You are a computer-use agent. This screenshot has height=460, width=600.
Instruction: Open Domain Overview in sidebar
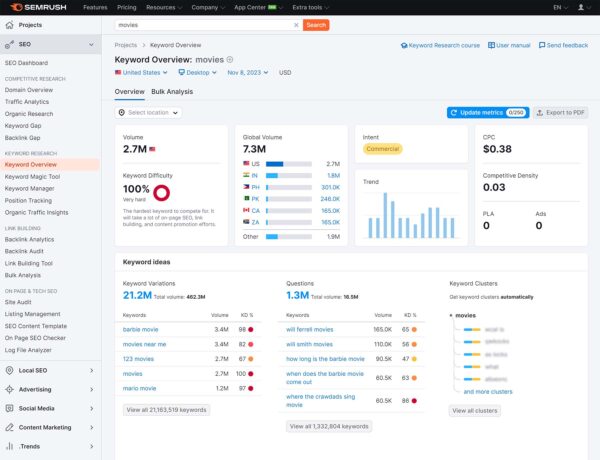click(x=29, y=90)
